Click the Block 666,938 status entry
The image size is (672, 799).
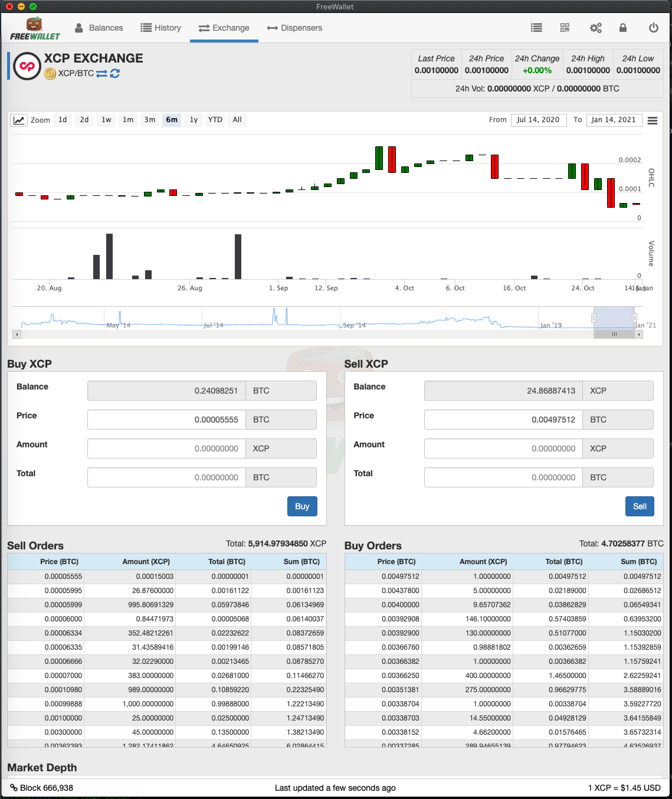42,788
